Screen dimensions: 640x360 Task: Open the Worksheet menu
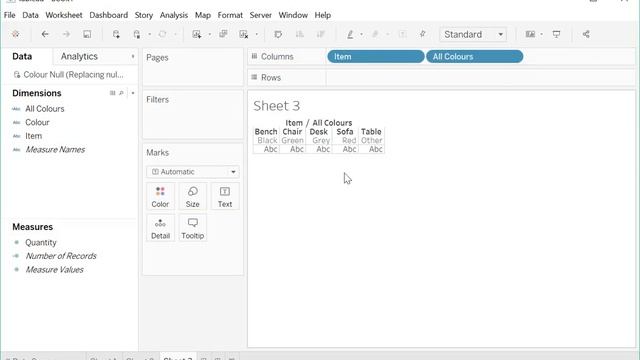(x=64, y=15)
